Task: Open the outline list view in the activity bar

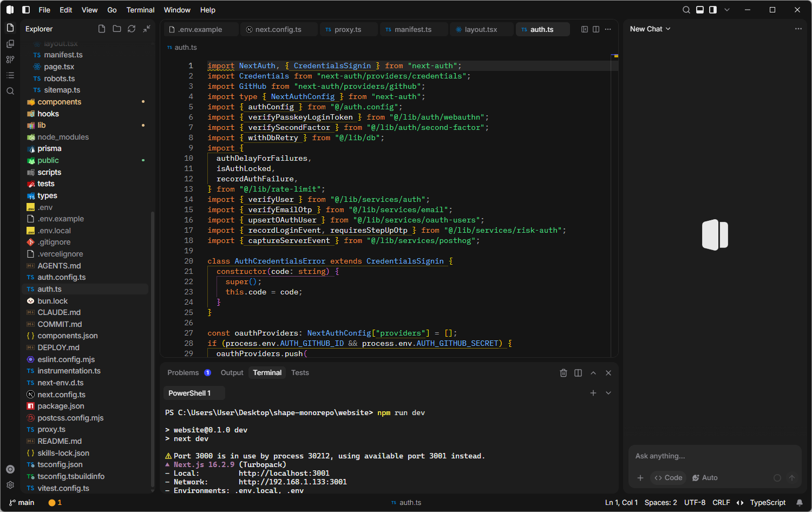Action: coord(10,75)
